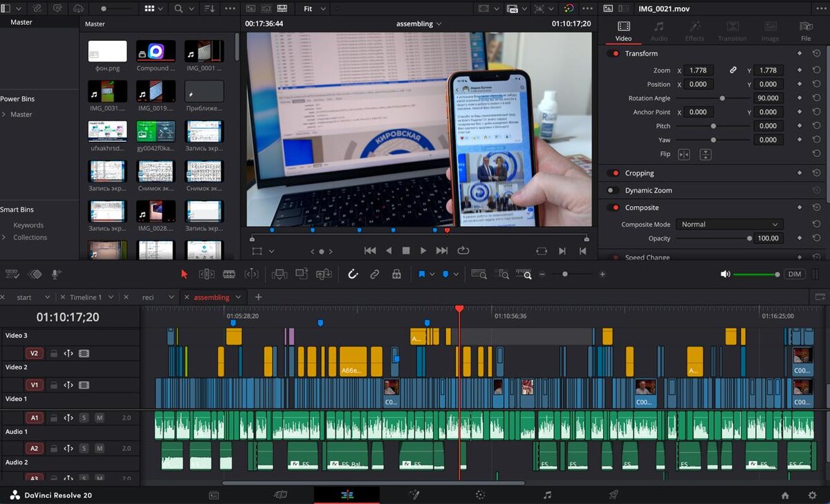The height and width of the screenshot is (504, 830).
Task: Open the File tab in Inspector
Action: 806,30
